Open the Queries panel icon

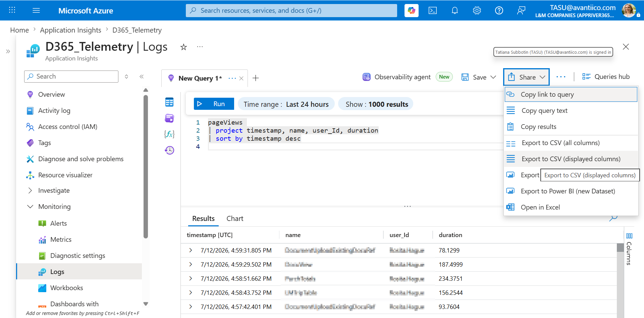pyautogui.click(x=169, y=118)
